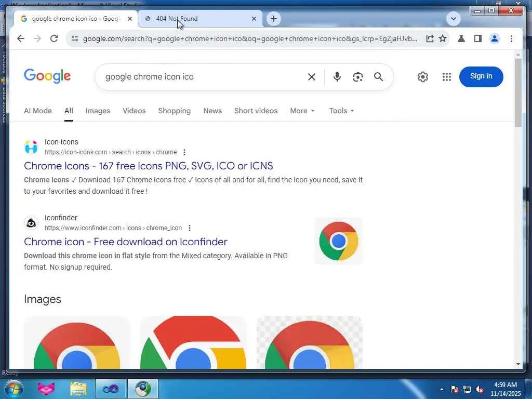This screenshot has height=399, width=532.
Task: Open Short videos results
Action: 256,111
